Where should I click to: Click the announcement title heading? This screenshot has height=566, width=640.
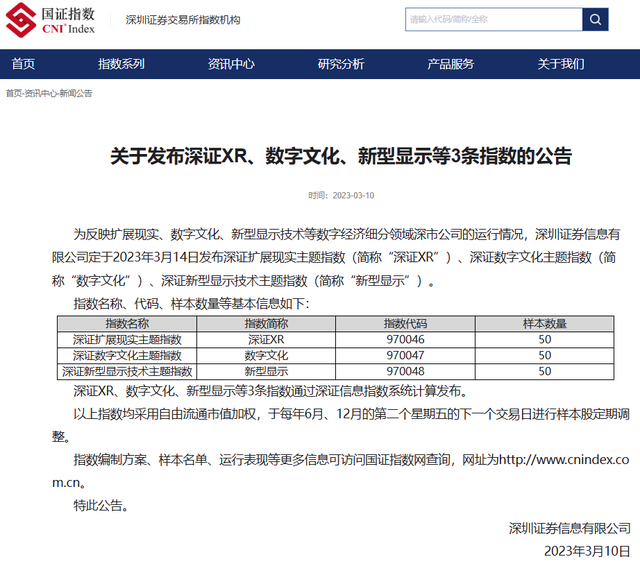coord(340,155)
